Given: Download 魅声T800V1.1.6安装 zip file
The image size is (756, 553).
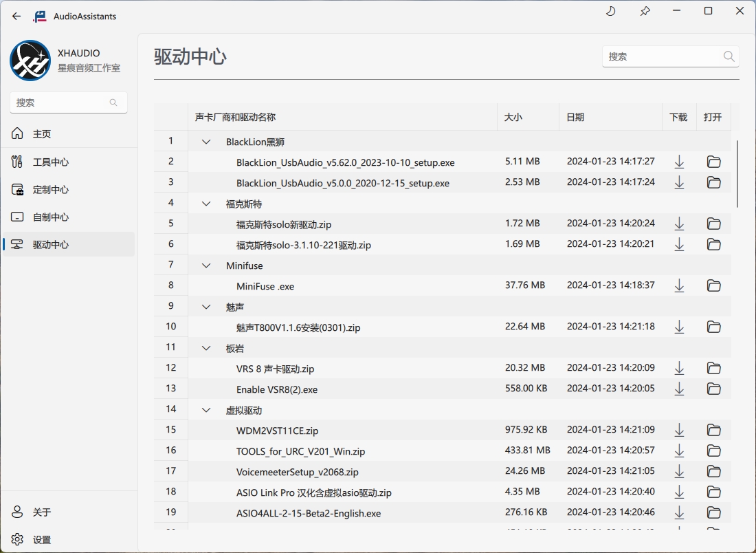Looking at the screenshot, I should tap(679, 327).
